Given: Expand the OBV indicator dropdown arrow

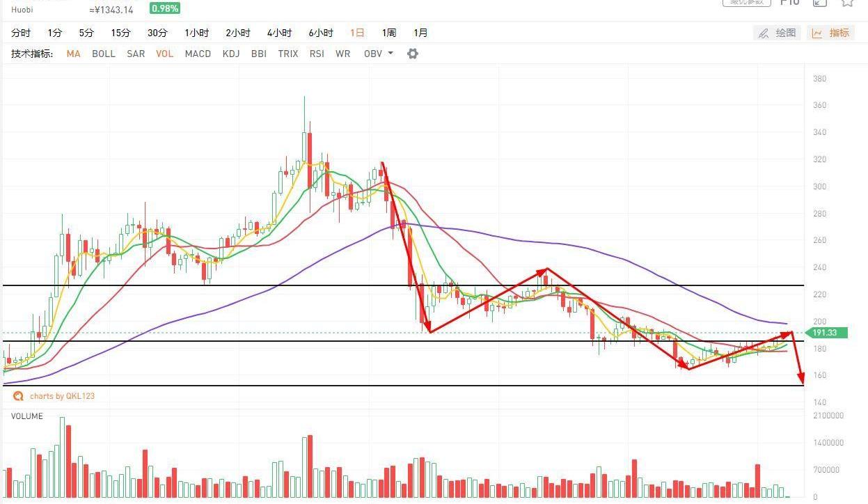Looking at the screenshot, I should 390,53.
